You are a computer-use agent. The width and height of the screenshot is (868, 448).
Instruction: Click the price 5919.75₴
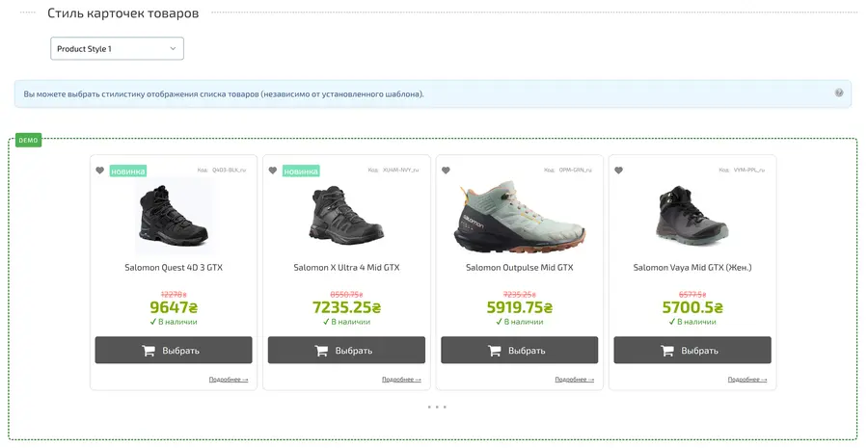pyautogui.click(x=519, y=307)
